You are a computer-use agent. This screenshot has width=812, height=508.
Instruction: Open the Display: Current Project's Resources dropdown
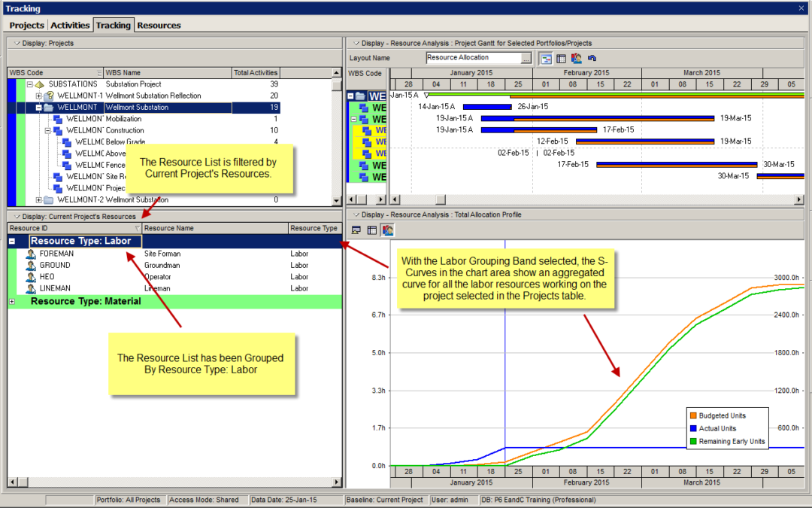(17, 217)
